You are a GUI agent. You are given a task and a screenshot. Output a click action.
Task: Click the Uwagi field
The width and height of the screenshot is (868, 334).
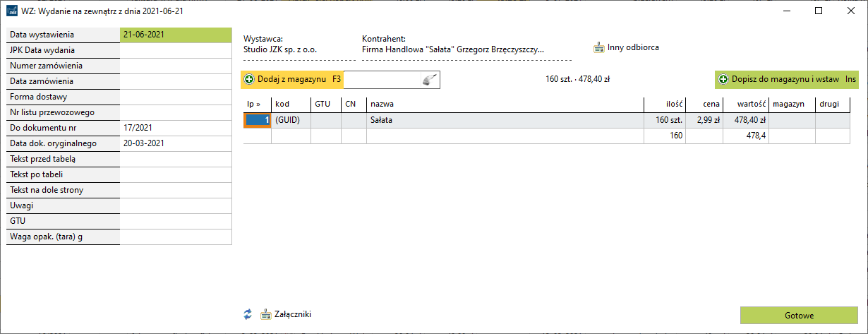click(x=176, y=205)
